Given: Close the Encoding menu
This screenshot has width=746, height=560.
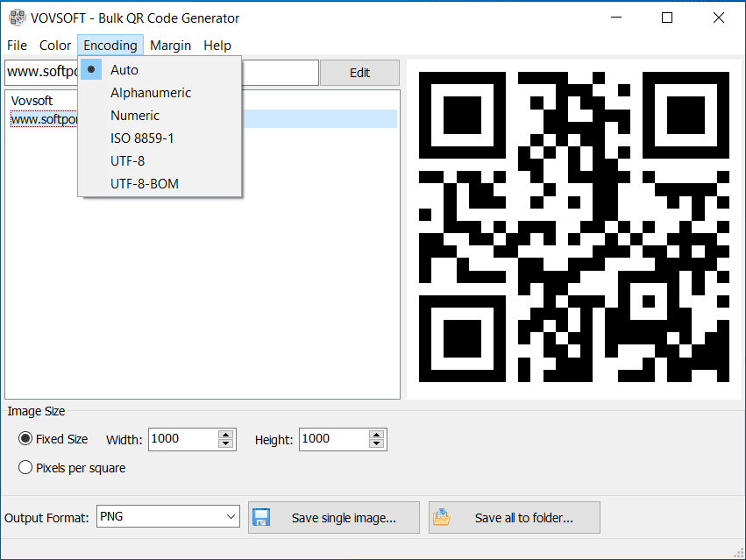Looking at the screenshot, I should pyautogui.click(x=110, y=46).
